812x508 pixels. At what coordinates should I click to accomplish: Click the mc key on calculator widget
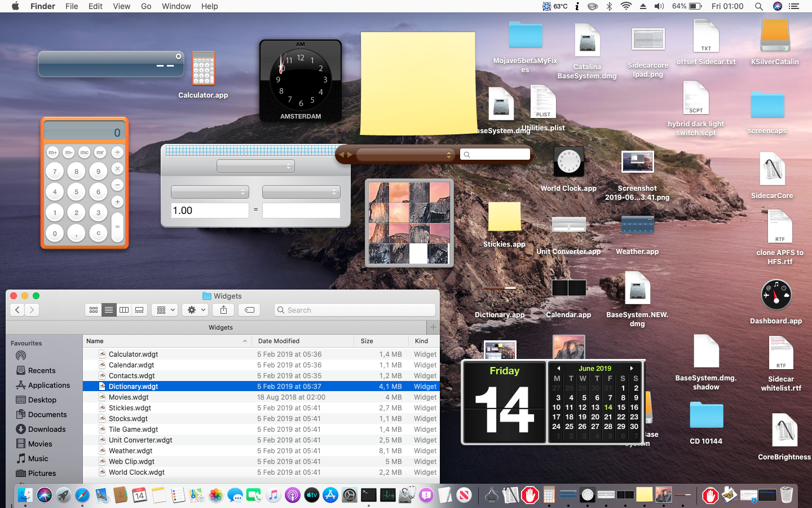point(85,152)
